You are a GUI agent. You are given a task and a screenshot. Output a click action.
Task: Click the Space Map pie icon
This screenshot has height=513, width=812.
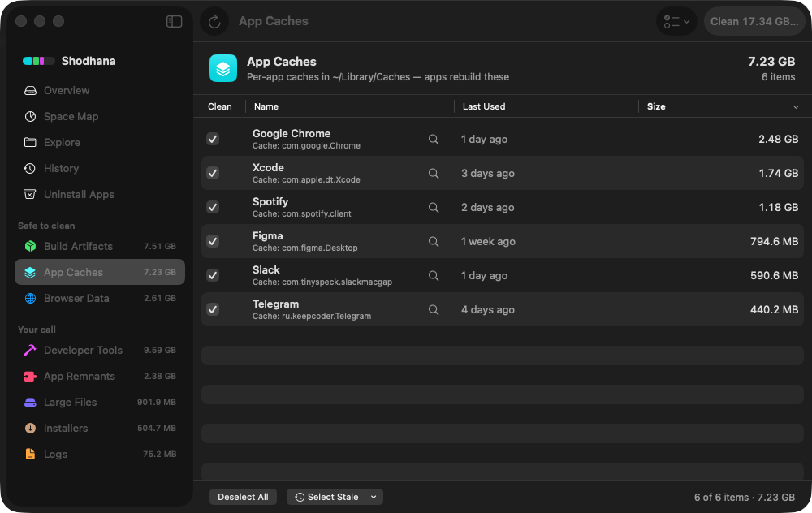tap(30, 116)
